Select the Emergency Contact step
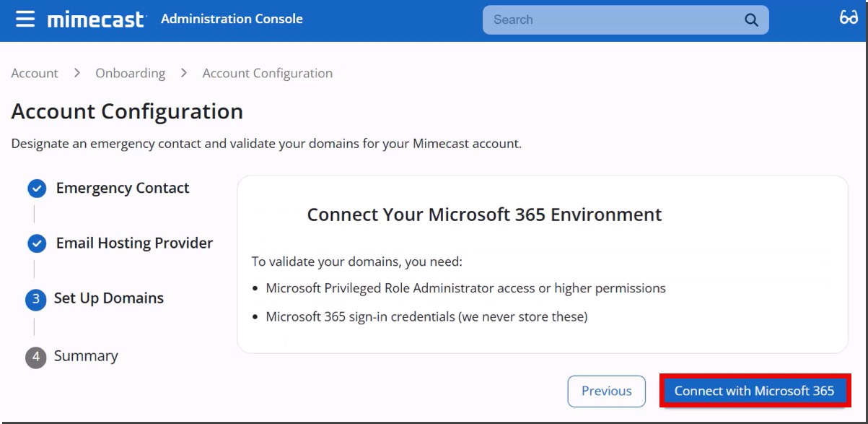868x424 pixels. point(122,188)
